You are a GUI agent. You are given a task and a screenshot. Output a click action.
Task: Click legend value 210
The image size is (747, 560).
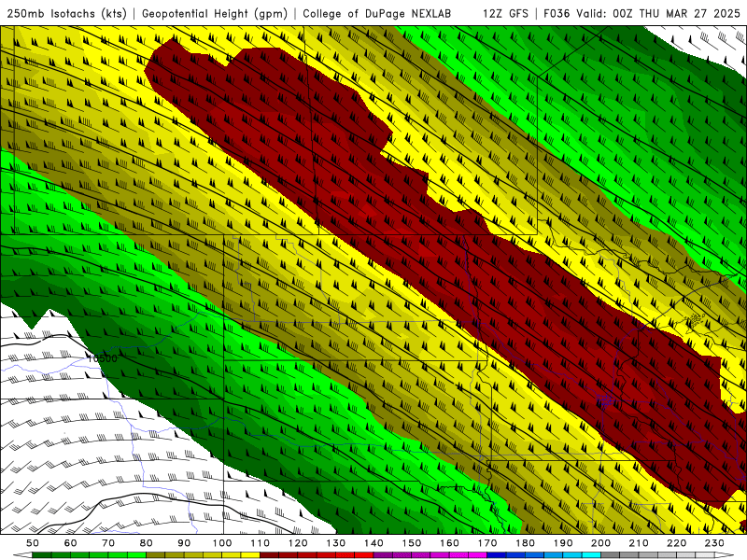(639, 543)
